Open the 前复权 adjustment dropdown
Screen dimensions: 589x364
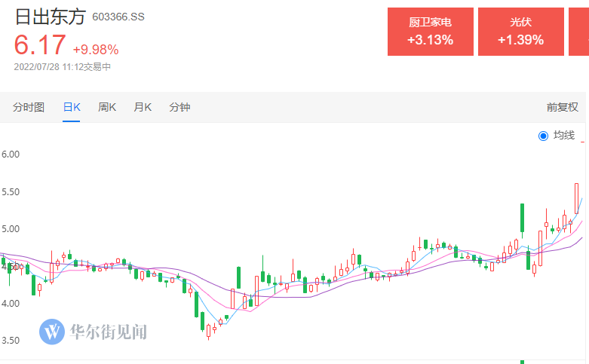click(563, 107)
